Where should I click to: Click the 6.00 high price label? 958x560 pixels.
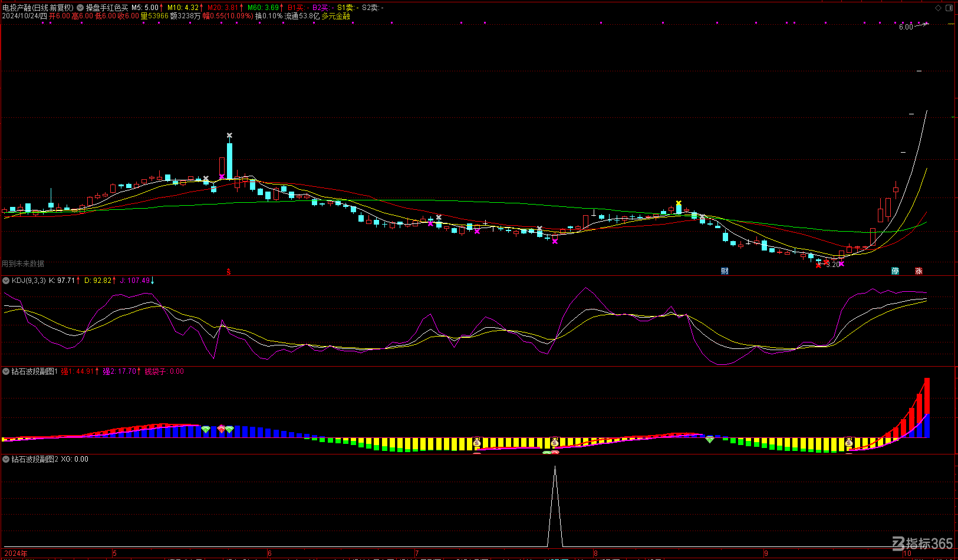click(906, 27)
